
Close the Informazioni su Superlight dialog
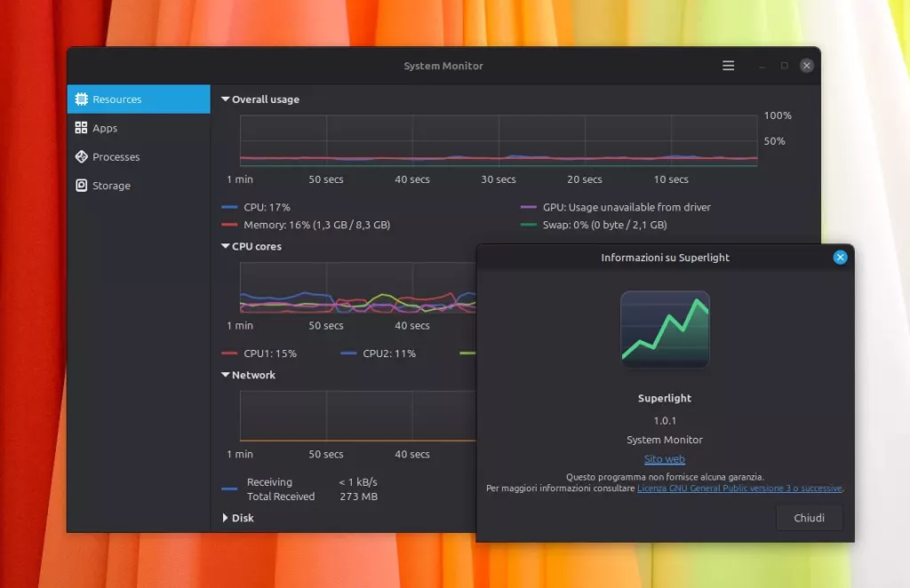tap(840, 258)
